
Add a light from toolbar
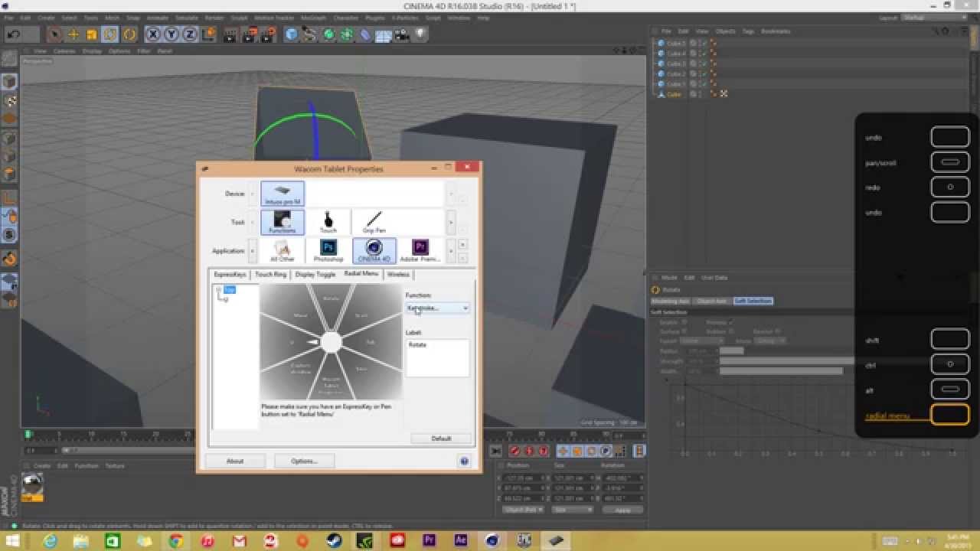click(x=420, y=34)
